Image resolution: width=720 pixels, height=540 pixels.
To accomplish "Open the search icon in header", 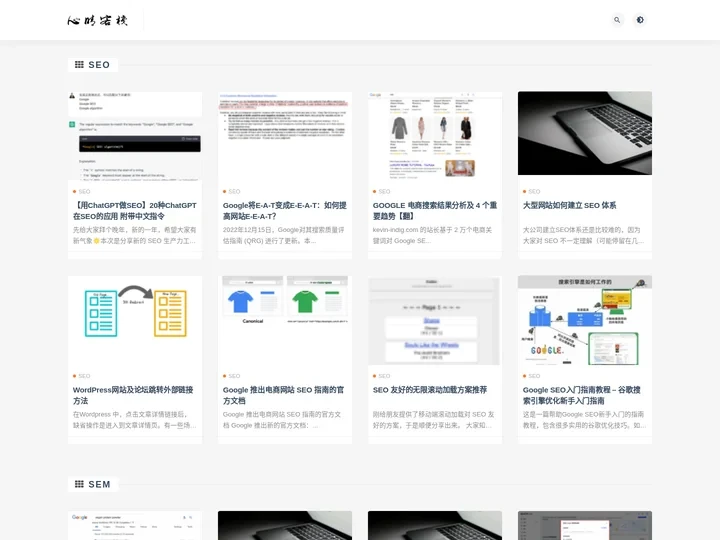I will click(x=617, y=20).
